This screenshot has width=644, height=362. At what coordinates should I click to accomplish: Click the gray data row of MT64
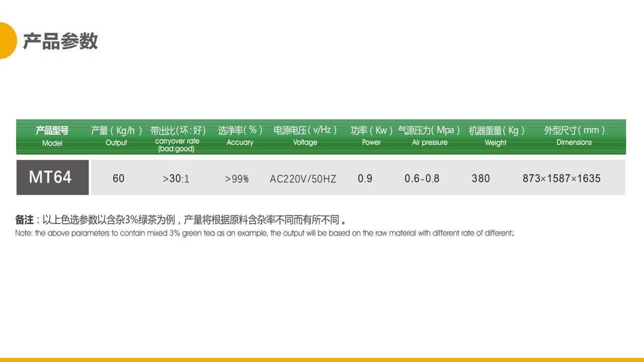322,177
